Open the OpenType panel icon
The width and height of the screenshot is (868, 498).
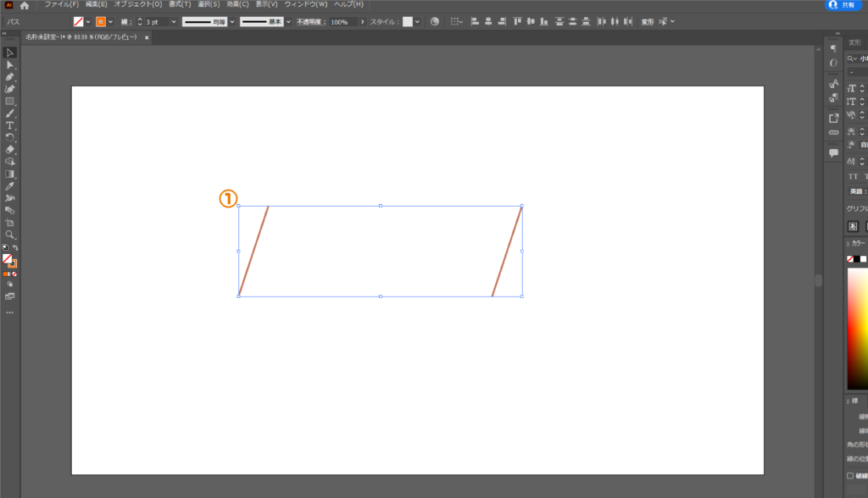tap(833, 63)
